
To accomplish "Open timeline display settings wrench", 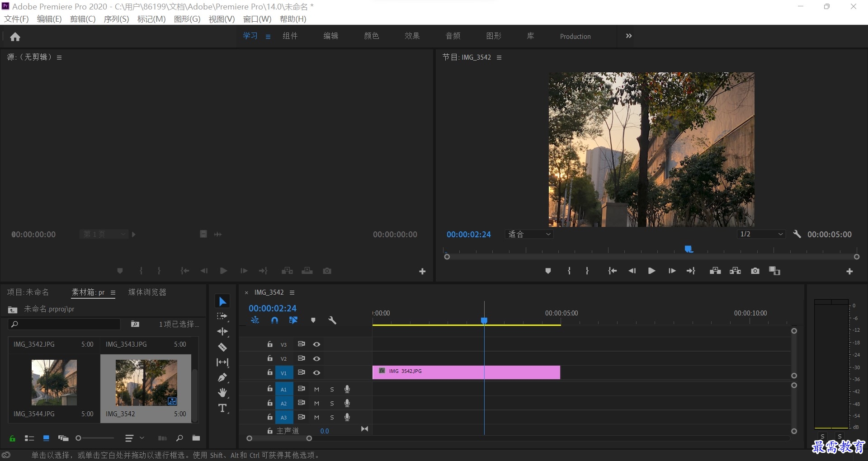I will [x=332, y=320].
